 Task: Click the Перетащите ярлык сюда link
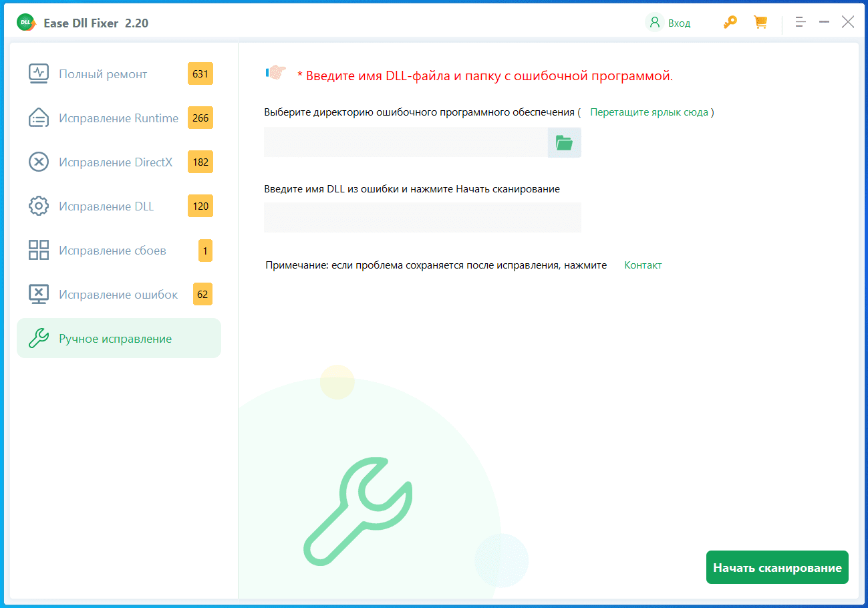click(x=649, y=112)
